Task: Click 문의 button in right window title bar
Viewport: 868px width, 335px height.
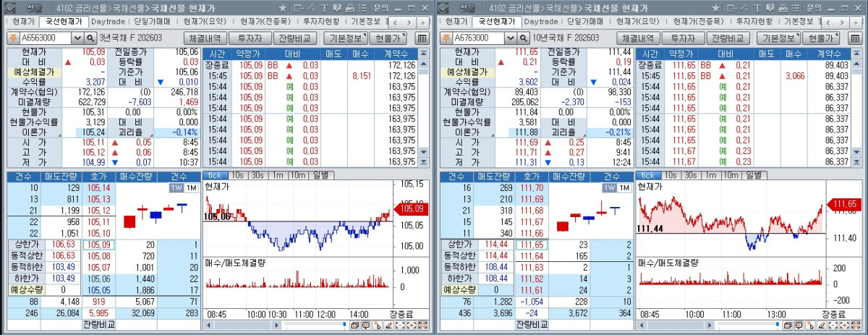Action: [815, 8]
